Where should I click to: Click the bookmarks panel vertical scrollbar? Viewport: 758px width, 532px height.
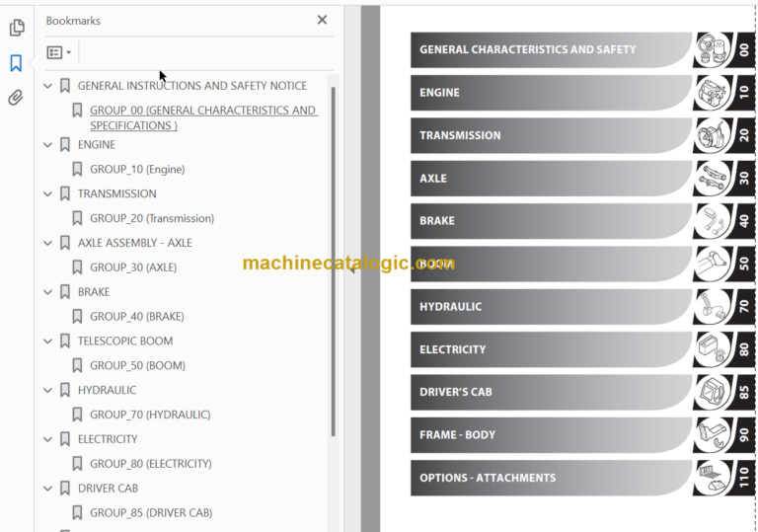coord(333,262)
